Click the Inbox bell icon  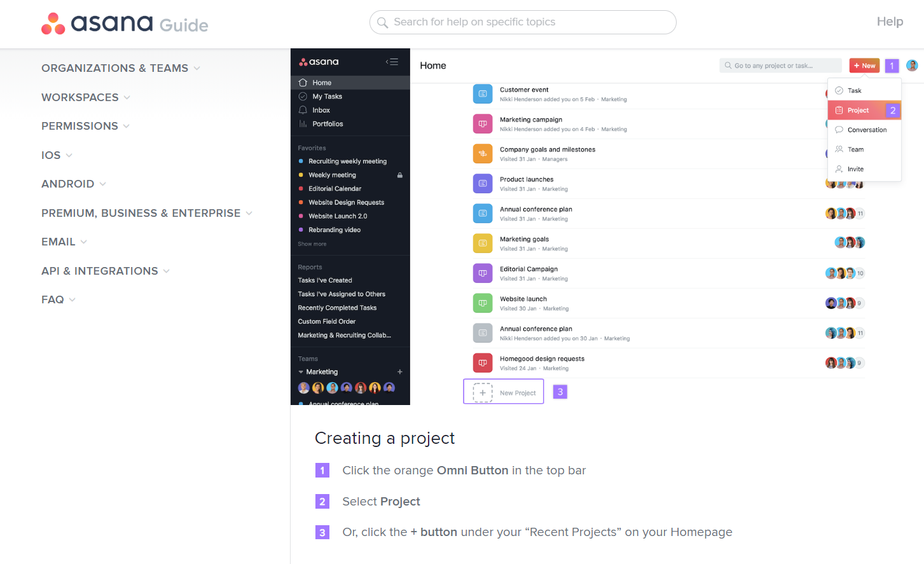[303, 110]
